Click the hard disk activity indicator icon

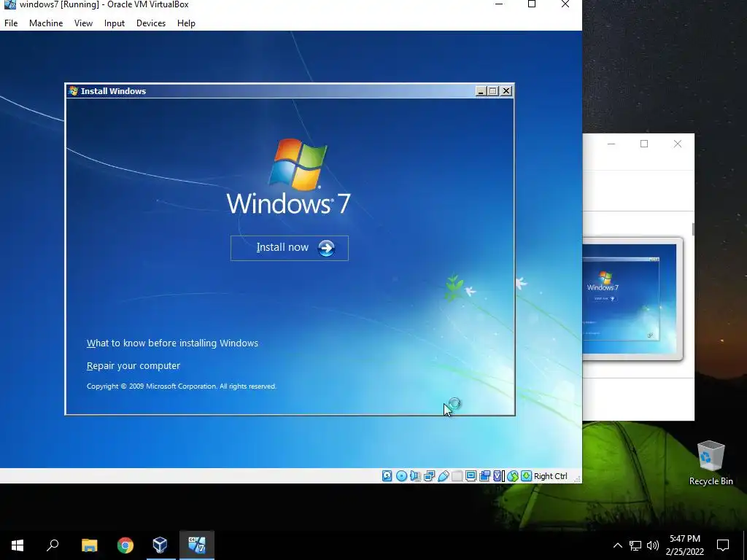point(387,475)
